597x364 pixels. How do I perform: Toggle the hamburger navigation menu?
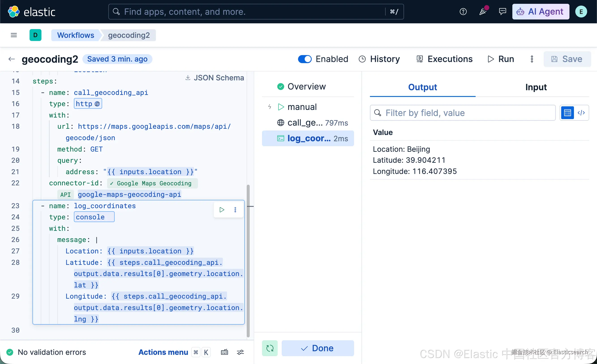tap(14, 35)
